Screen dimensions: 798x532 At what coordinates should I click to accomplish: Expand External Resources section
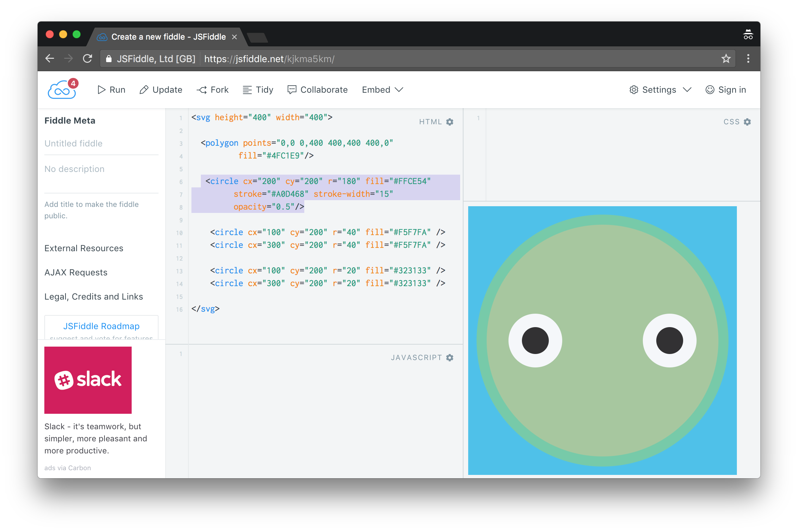[x=84, y=248]
